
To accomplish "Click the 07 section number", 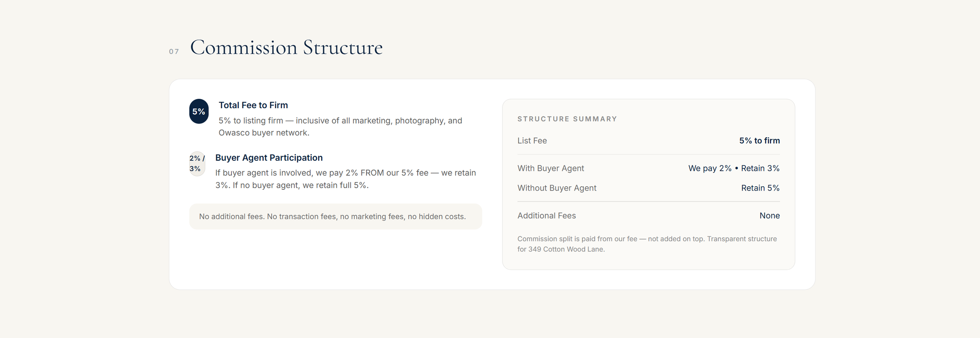I will pos(174,51).
